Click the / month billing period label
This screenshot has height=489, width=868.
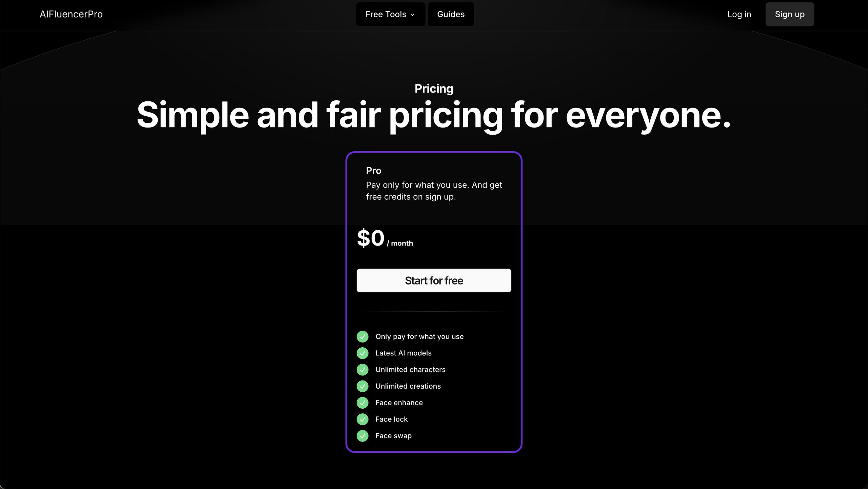(400, 243)
